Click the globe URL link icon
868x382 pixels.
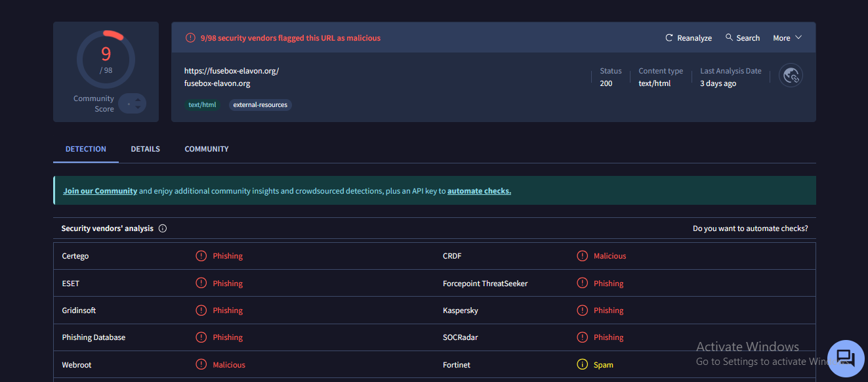[791, 75]
